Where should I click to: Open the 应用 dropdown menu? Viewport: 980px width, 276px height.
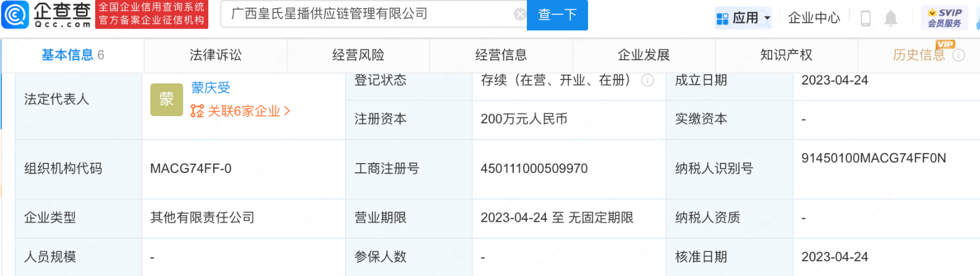tap(743, 18)
